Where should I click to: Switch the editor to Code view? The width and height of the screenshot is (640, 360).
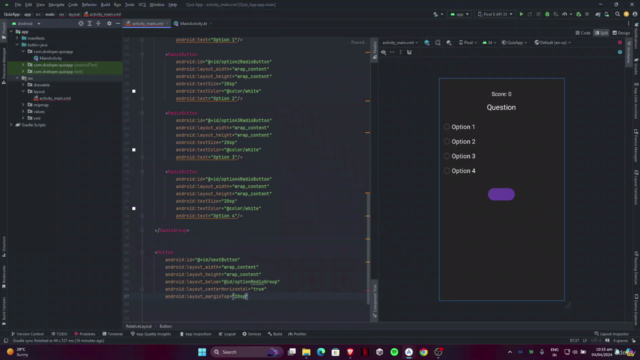[x=583, y=33]
